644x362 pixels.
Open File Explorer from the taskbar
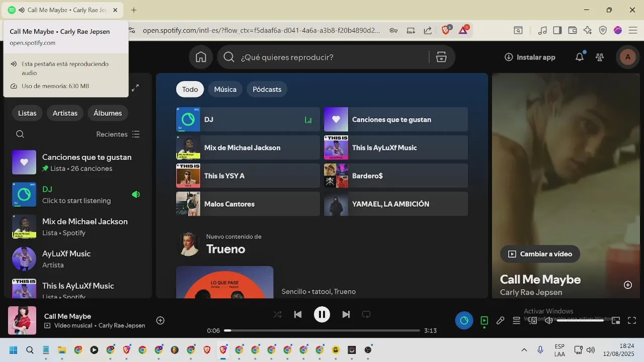(62, 350)
